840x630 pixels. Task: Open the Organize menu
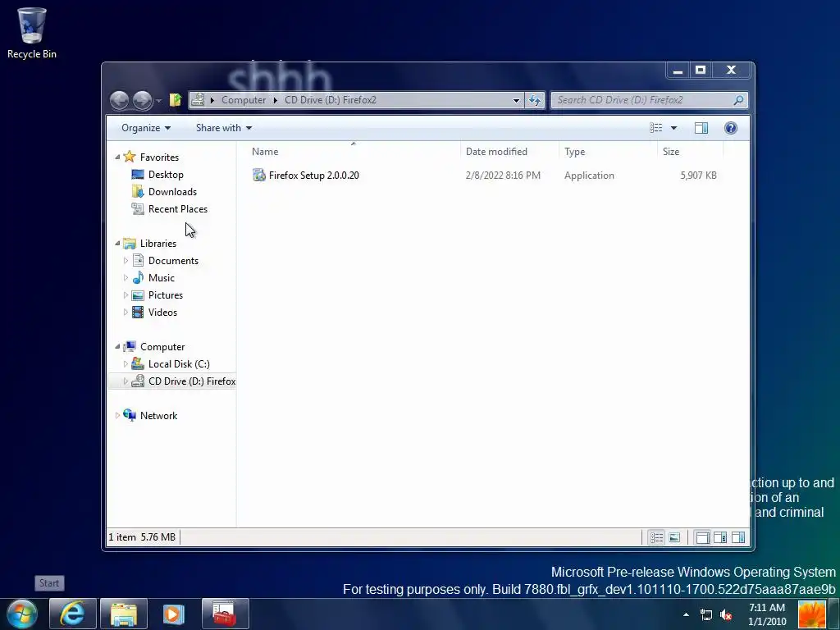click(146, 128)
